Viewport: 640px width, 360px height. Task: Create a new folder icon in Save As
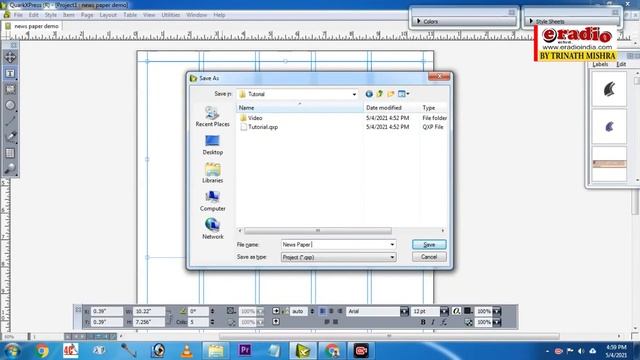[391, 94]
